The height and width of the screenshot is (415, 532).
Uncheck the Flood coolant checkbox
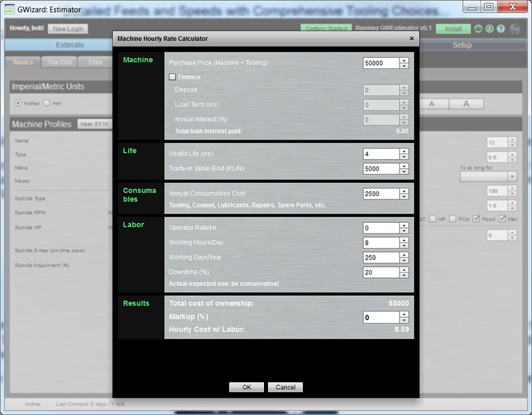[476, 219]
